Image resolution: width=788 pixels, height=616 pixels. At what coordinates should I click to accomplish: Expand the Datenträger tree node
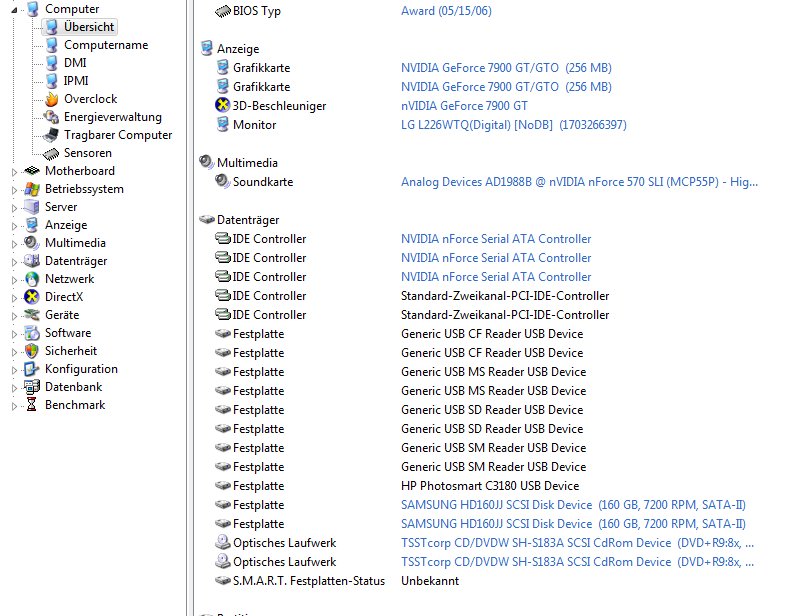coord(14,262)
